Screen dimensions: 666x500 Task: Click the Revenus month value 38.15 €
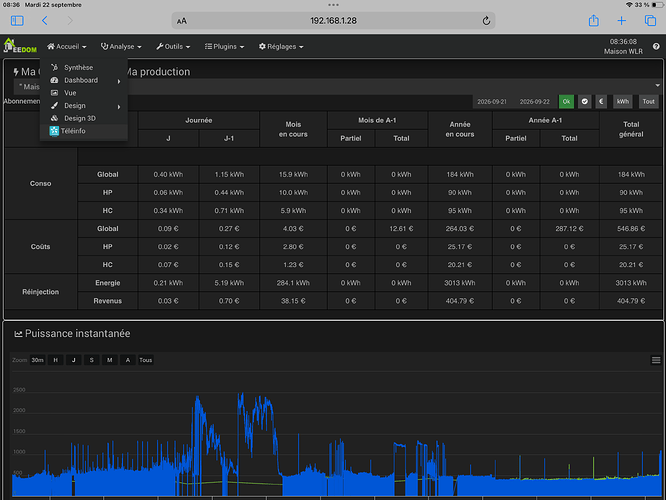point(293,301)
